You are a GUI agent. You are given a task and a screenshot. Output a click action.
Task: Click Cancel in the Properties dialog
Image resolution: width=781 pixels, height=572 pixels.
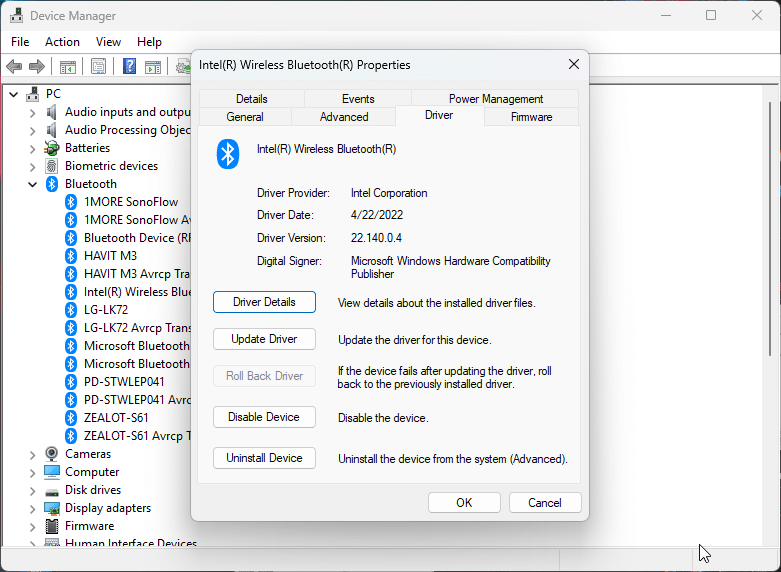tap(545, 503)
